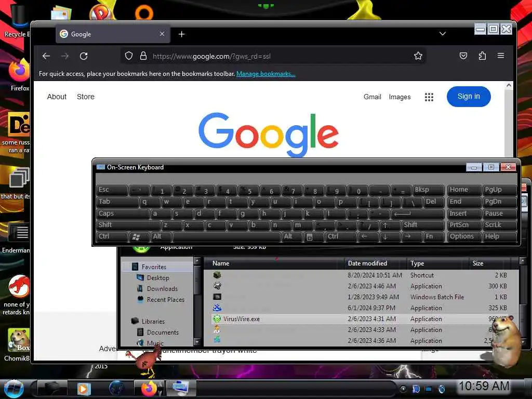The image size is (532, 399).
Task: Toggle right Ctrl key on On-Screen Keyboard
Action: coord(341,237)
